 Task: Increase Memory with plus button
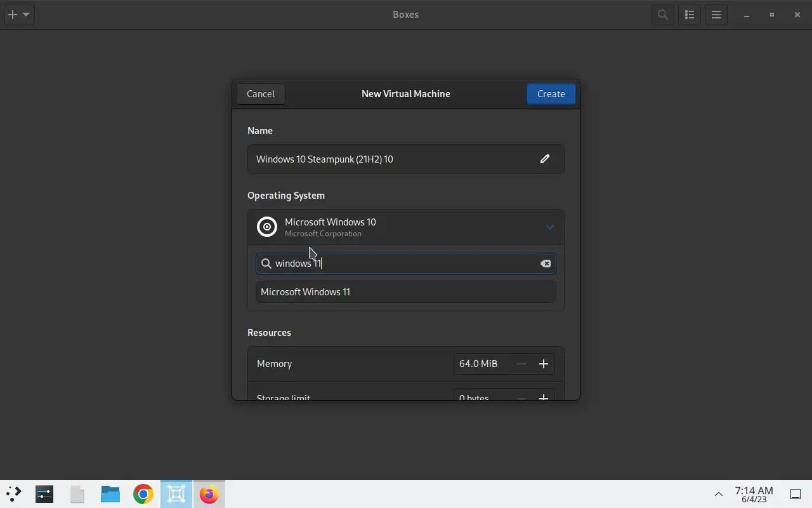544,364
